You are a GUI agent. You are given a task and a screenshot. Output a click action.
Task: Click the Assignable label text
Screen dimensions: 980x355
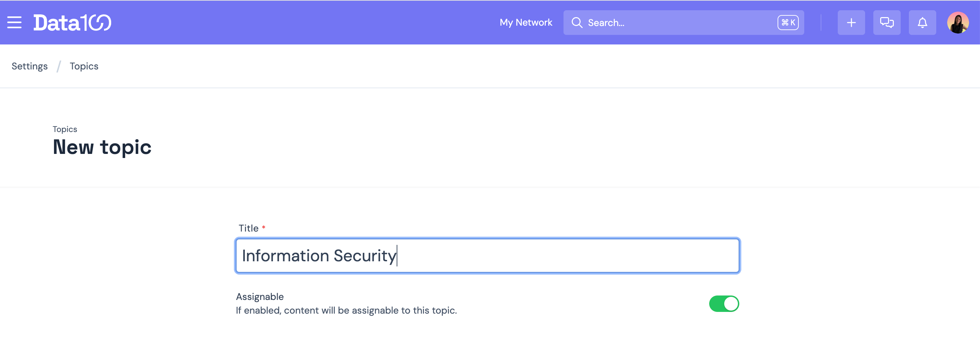pos(260,297)
